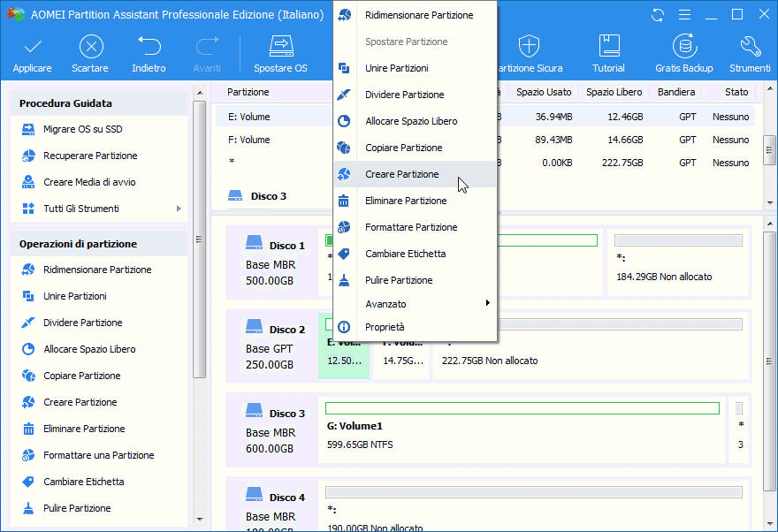Open Partizione Sicura shield tool

(529, 54)
